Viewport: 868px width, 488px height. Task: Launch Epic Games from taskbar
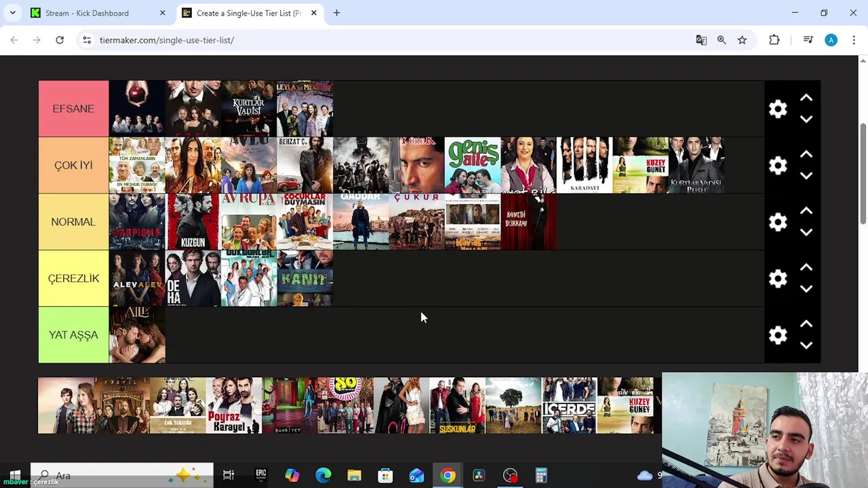[261, 475]
